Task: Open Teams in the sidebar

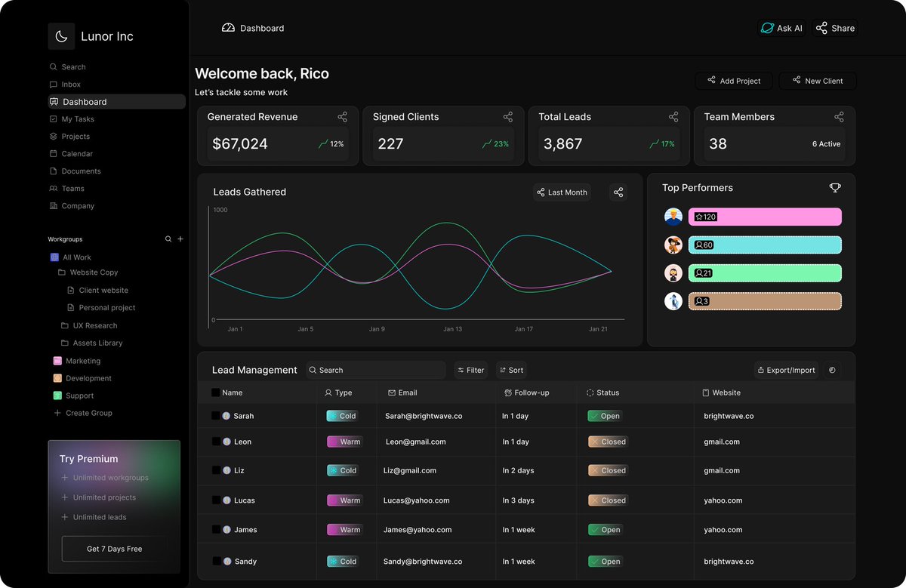Action: 66,189
